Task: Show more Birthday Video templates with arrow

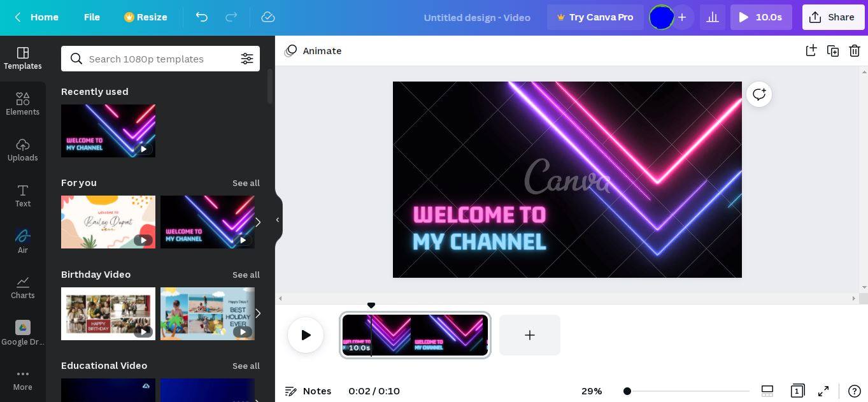Action: pos(258,313)
